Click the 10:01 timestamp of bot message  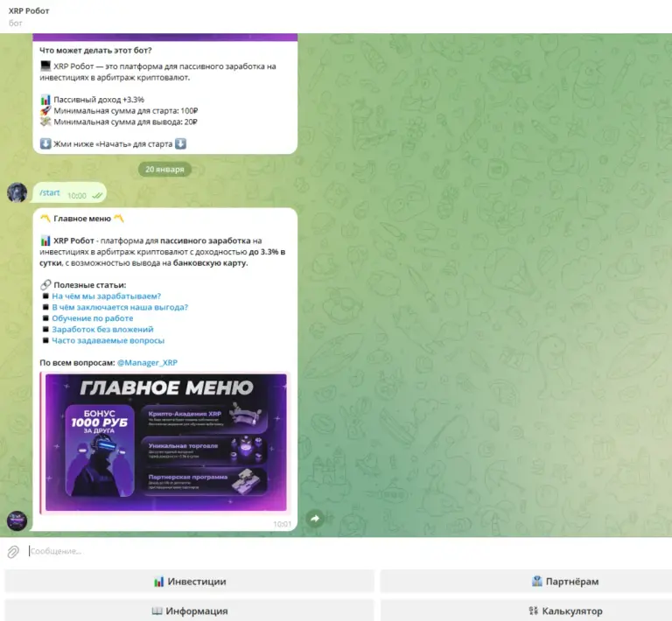click(x=282, y=524)
